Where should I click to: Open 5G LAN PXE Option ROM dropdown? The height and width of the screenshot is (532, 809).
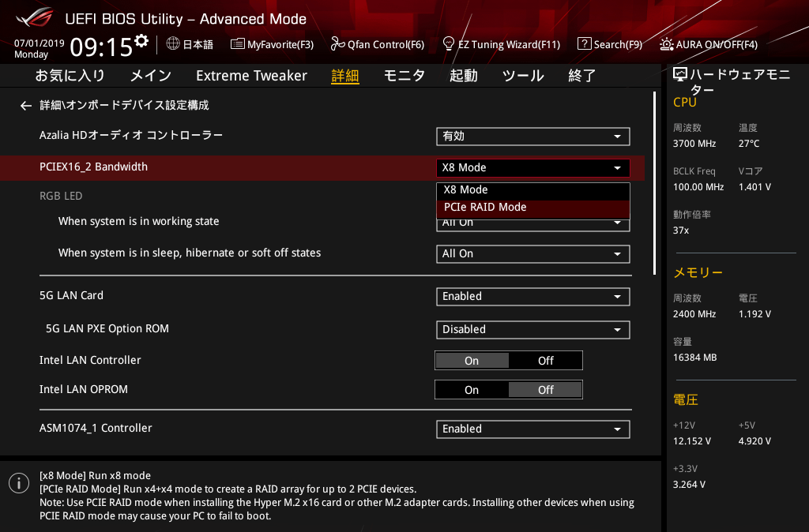point(533,330)
